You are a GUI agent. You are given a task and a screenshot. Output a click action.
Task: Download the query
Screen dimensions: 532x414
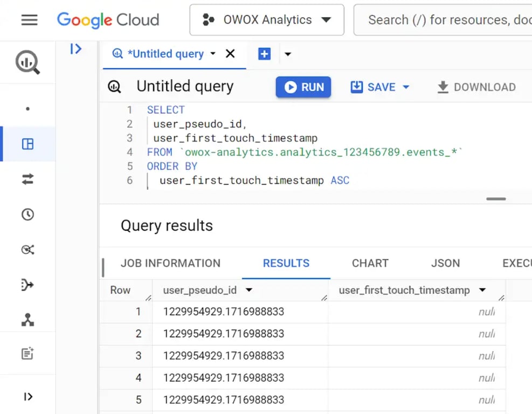(x=476, y=87)
